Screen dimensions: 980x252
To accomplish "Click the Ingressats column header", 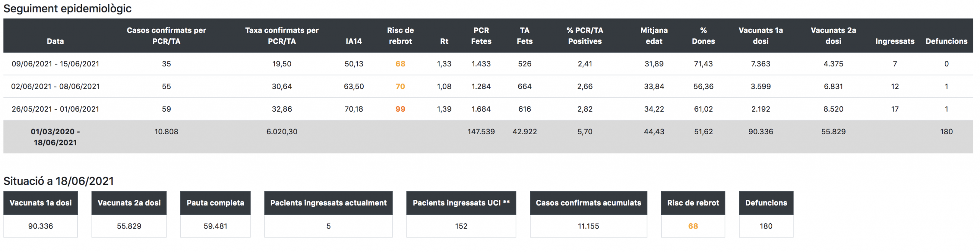I will pyautogui.click(x=894, y=41).
